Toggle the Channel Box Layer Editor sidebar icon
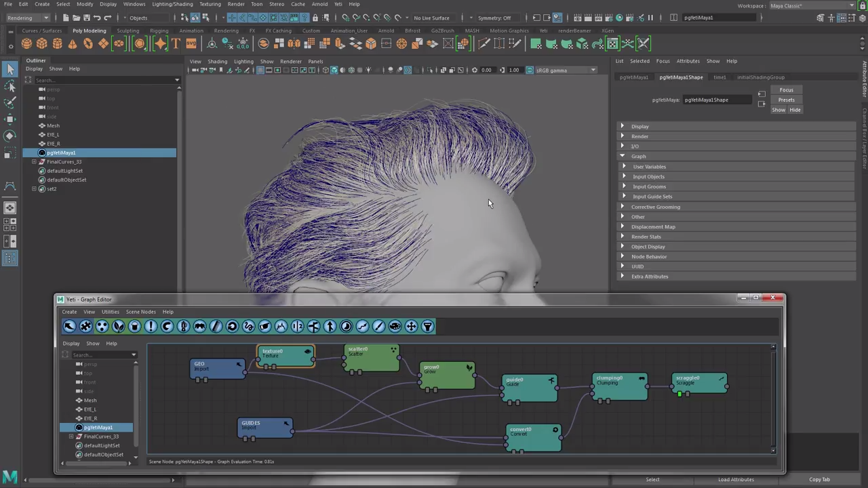Screen dimensions: 868x488 (863, 18)
